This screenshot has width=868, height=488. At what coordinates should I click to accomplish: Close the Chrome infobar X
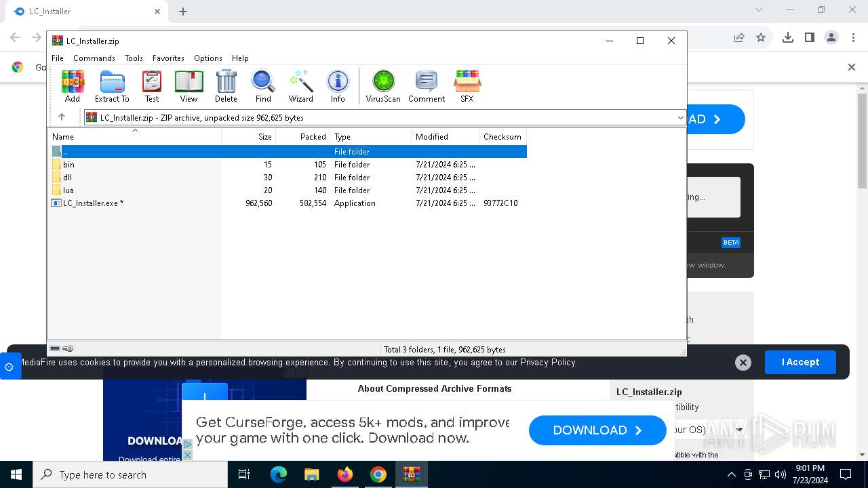(x=852, y=67)
